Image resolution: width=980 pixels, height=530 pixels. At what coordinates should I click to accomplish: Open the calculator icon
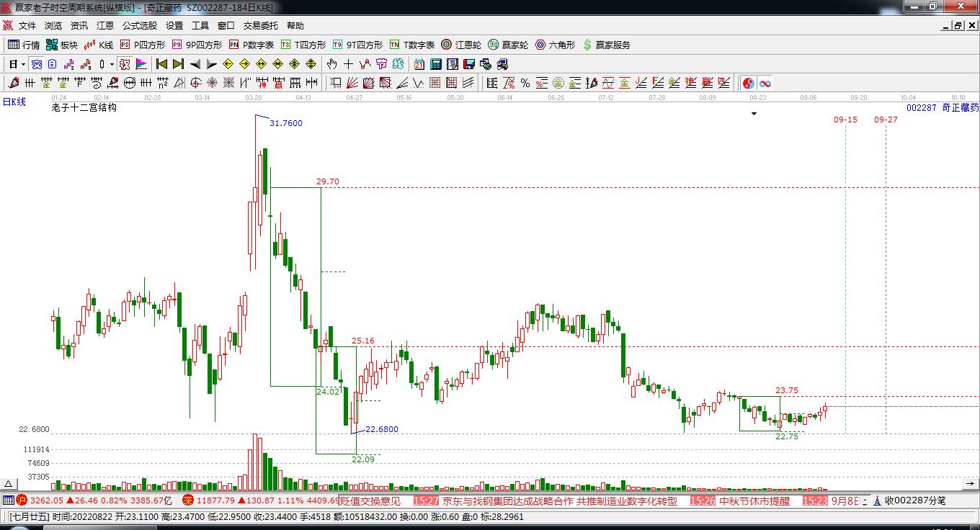pyautogui.click(x=436, y=64)
